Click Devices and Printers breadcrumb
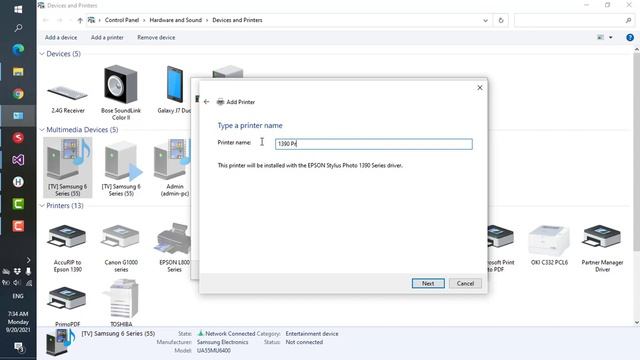Viewport: 640px width, 360px height. pos(237,20)
